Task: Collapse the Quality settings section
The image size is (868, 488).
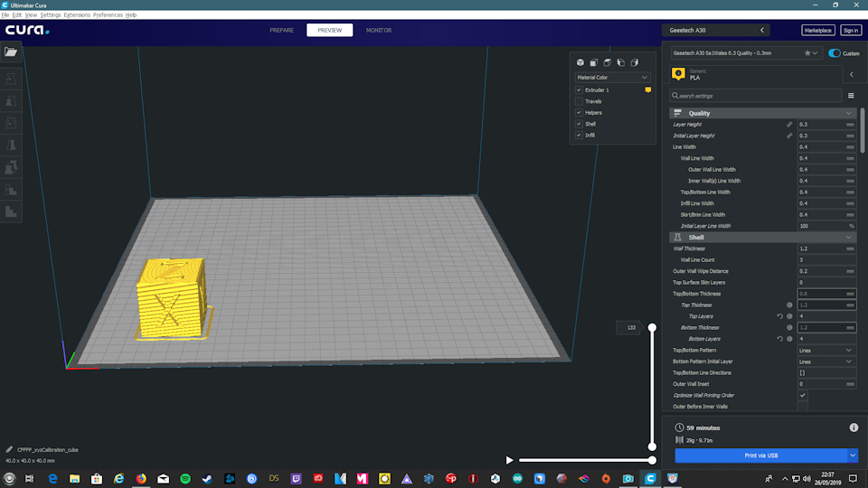Action: click(x=848, y=113)
